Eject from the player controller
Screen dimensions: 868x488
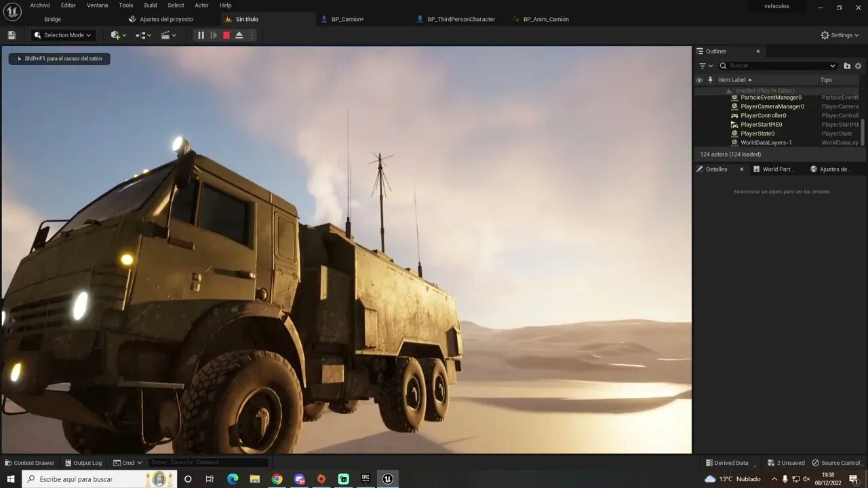tap(239, 35)
